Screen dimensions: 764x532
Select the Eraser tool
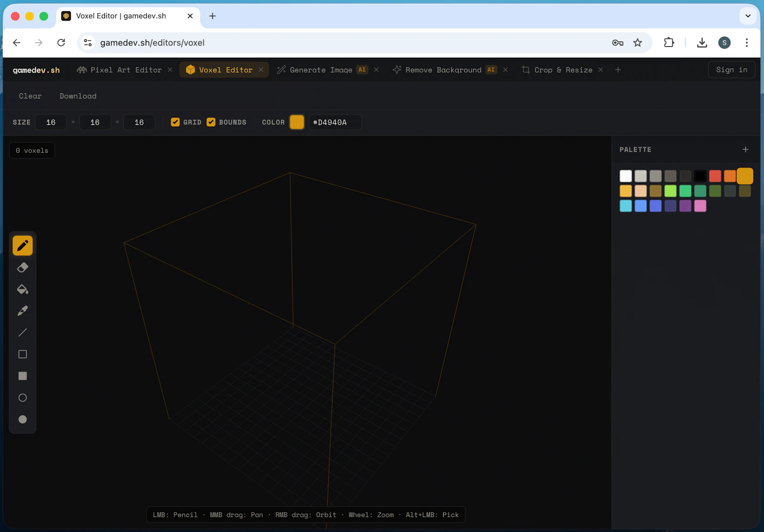tap(22, 267)
